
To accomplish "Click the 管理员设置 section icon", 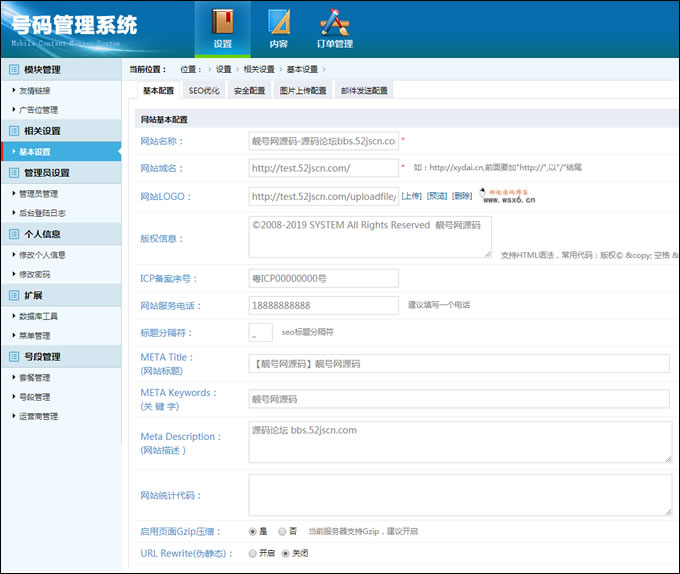I will pos(13,173).
